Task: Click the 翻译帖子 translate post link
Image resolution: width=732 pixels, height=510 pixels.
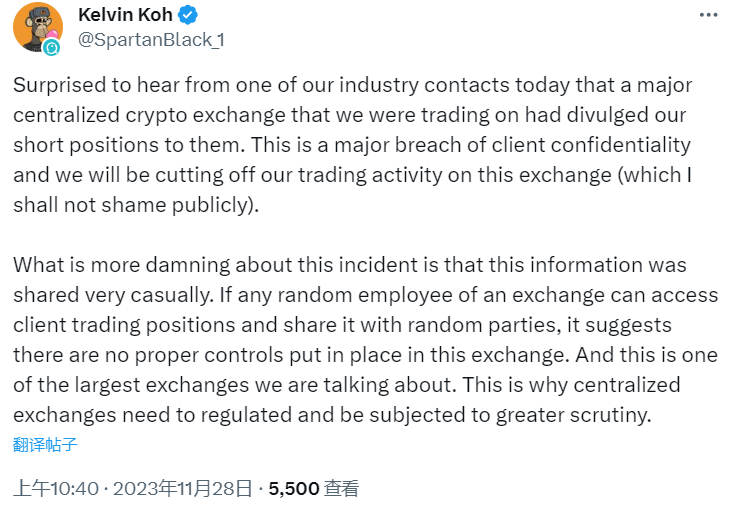Action: (x=45, y=444)
